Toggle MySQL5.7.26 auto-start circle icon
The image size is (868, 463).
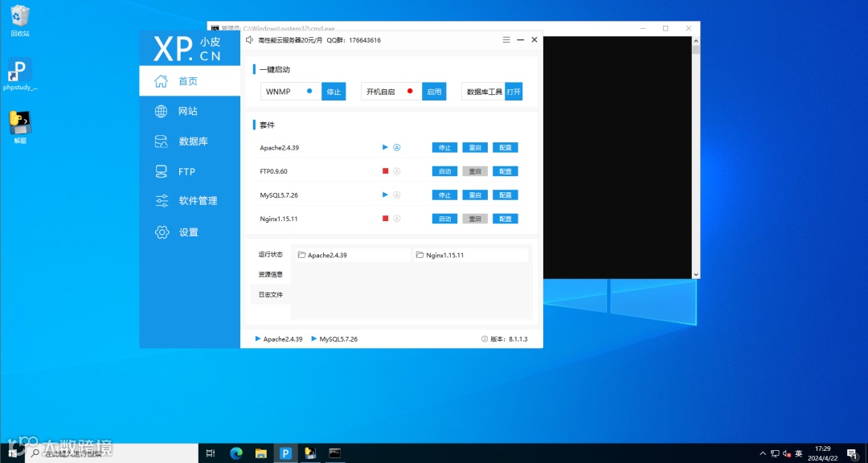coord(396,195)
